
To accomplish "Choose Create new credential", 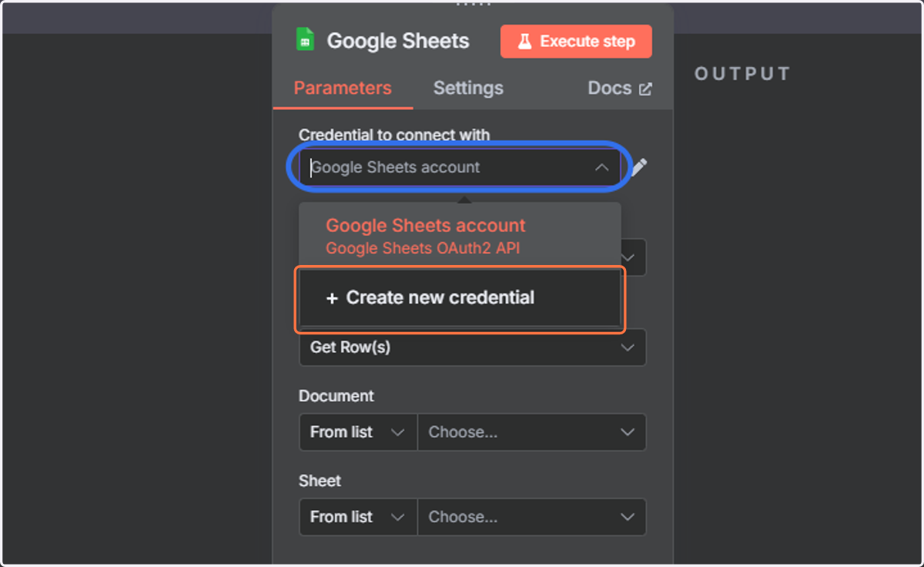I will coord(460,298).
